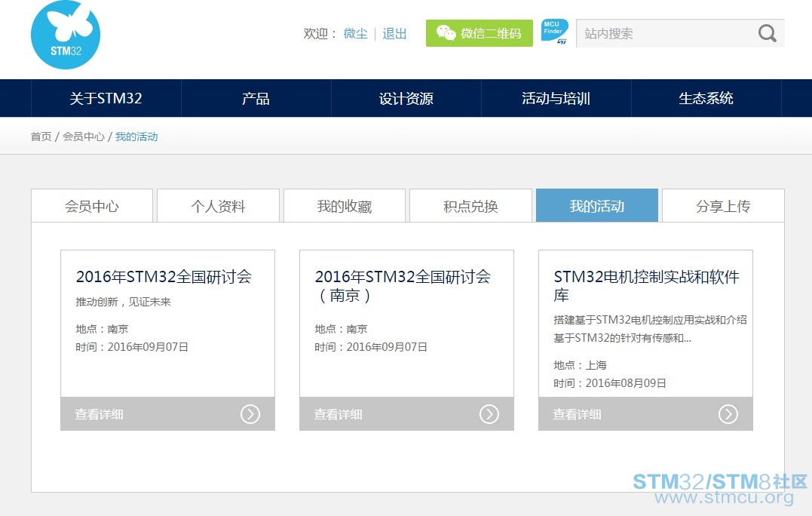812x516 pixels.
Task: Switch to the 个人资料 tab
Action: [x=218, y=206]
